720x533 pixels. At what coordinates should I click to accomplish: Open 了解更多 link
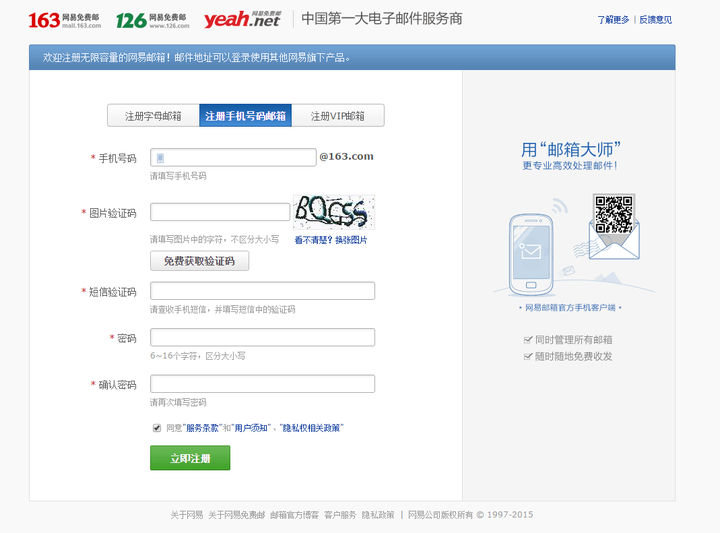(x=613, y=20)
